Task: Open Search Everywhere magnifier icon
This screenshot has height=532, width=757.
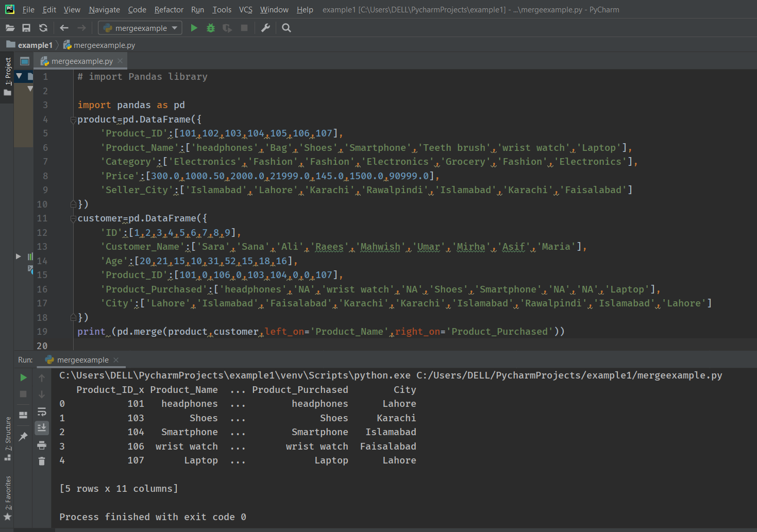Action: click(287, 28)
